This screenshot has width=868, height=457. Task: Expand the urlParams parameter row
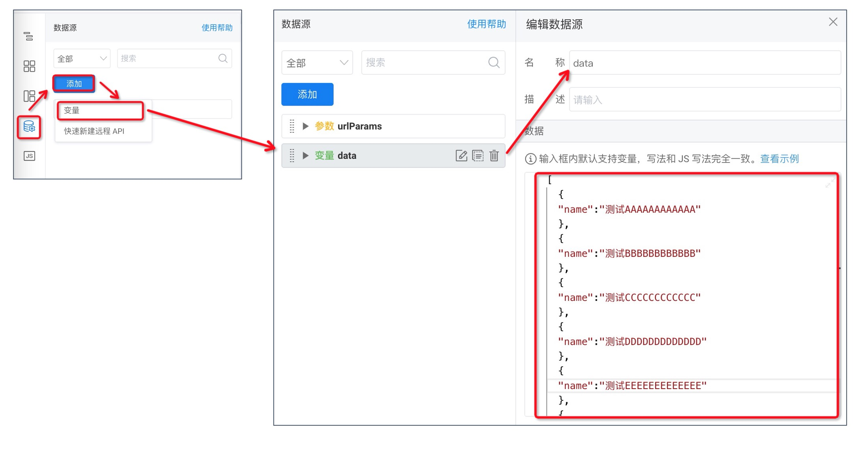tap(305, 126)
